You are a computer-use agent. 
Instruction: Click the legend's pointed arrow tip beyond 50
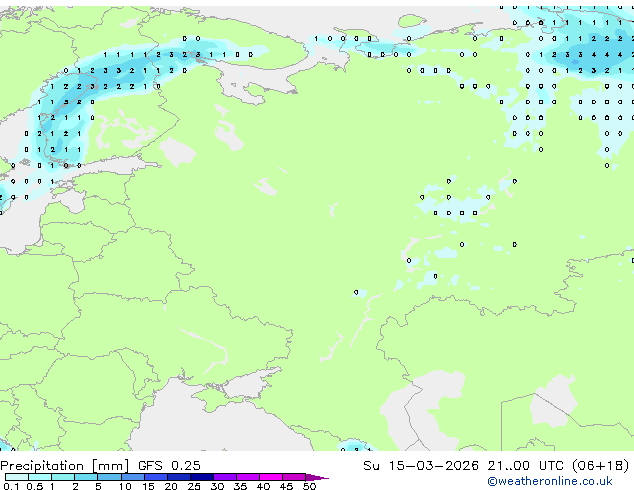[317, 477]
